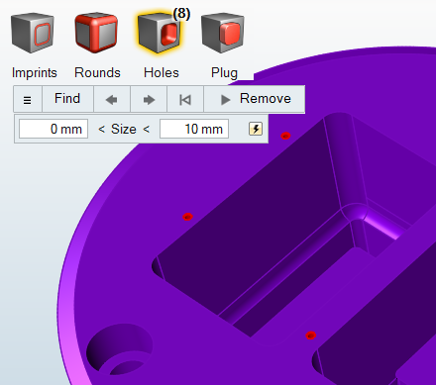Go to next found hole
Image resolution: width=436 pixels, height=385 pixels.
click(149, 99)
